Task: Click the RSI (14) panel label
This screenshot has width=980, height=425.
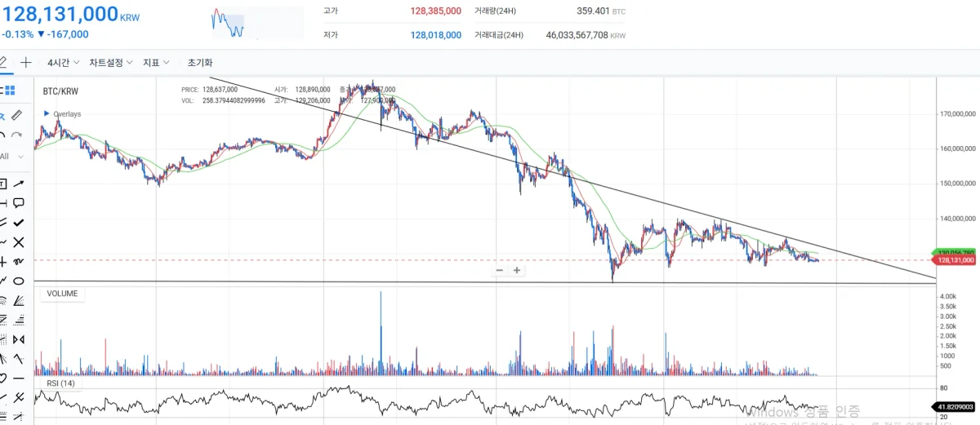Action: click(x=60, y=383)
